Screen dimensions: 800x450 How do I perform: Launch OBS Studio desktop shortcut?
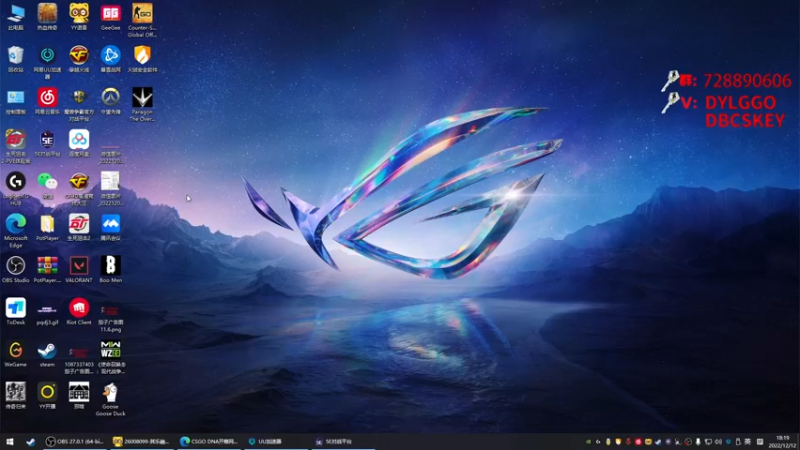[16, 270]
